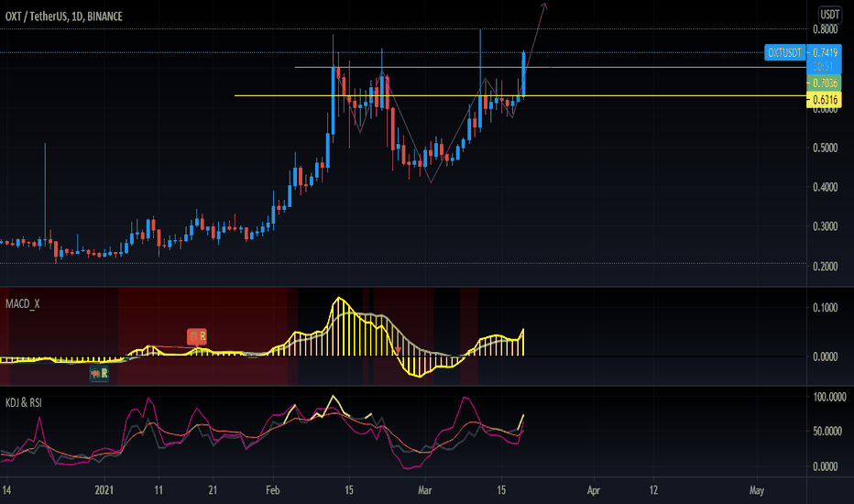Click the 0.7419 current price tag
Image resolution: width=854 pixels, height=504 pixels.
click(x=825, y=53)
